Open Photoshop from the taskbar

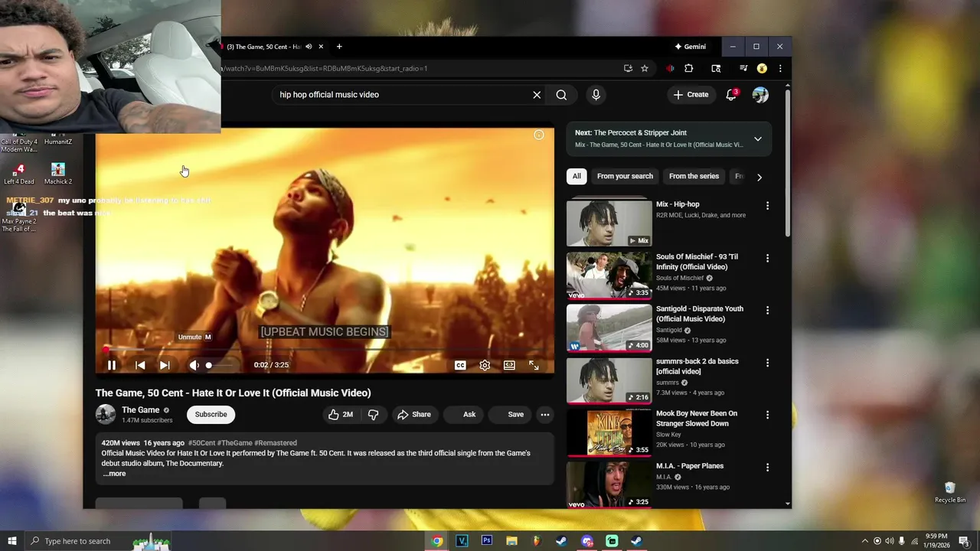[487, 541]
